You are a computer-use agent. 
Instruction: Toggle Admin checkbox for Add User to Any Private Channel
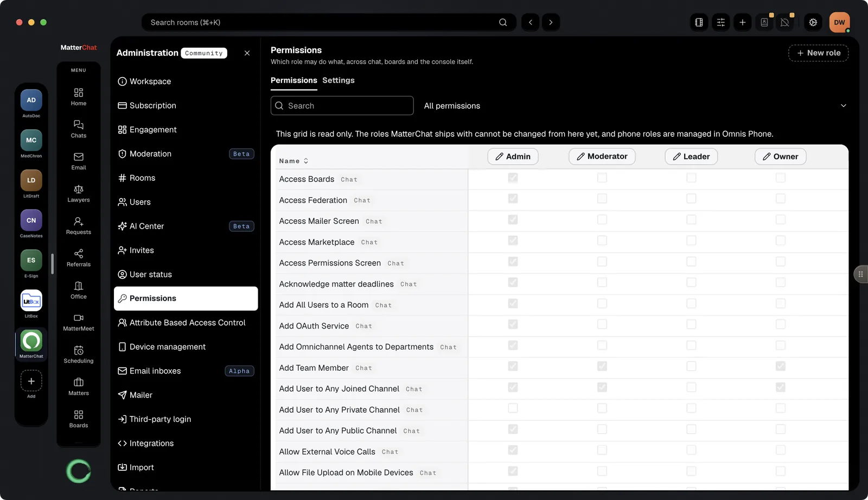pos(513,408)
